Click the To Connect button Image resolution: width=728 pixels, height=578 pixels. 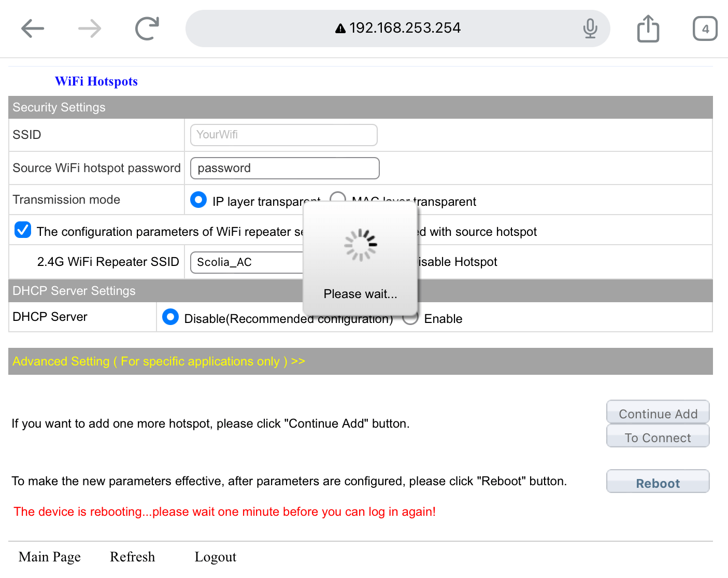tap(658, 437)
